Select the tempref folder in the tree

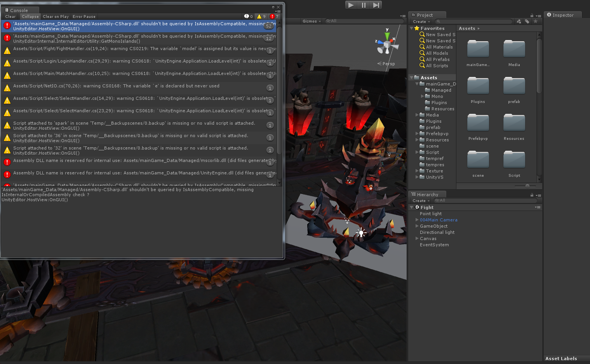[435, 158]
